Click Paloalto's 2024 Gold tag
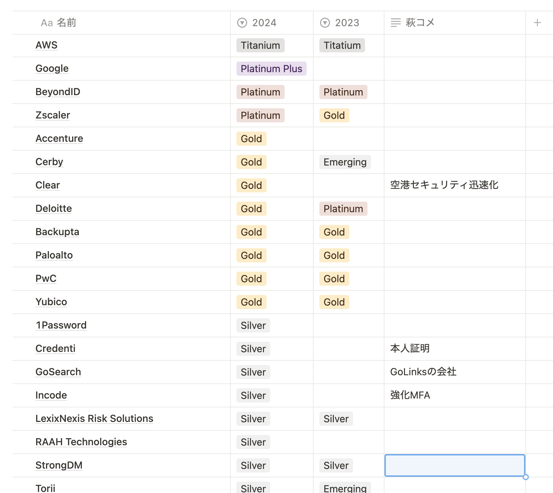 point(251,255)
